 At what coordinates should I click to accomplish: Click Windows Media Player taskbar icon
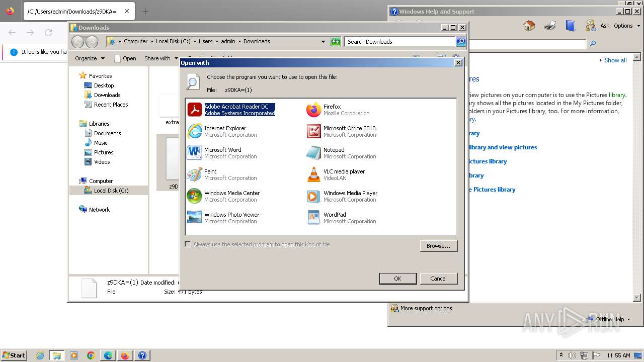tap(74, 355)
